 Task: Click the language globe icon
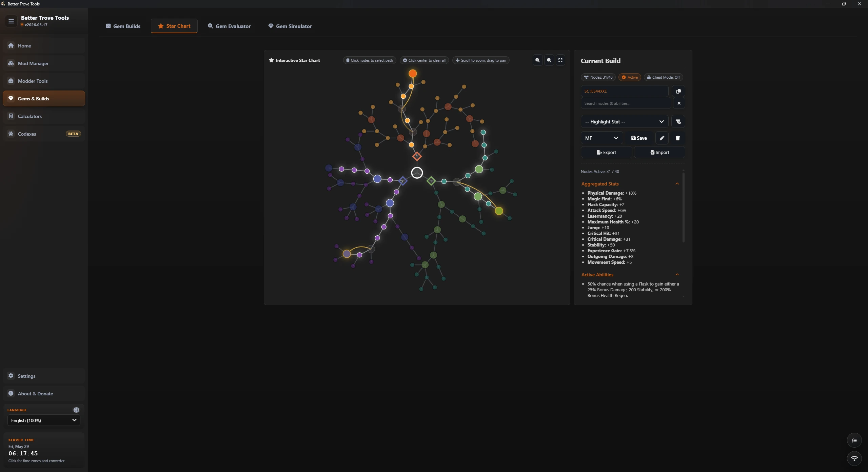tap(76, 410)
